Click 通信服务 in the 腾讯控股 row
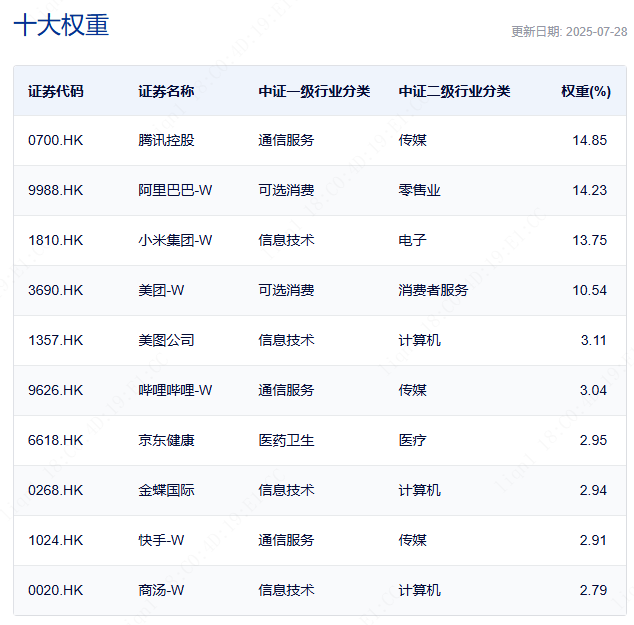The height and width of the screenshot is (625, 634). coord(286,140)
